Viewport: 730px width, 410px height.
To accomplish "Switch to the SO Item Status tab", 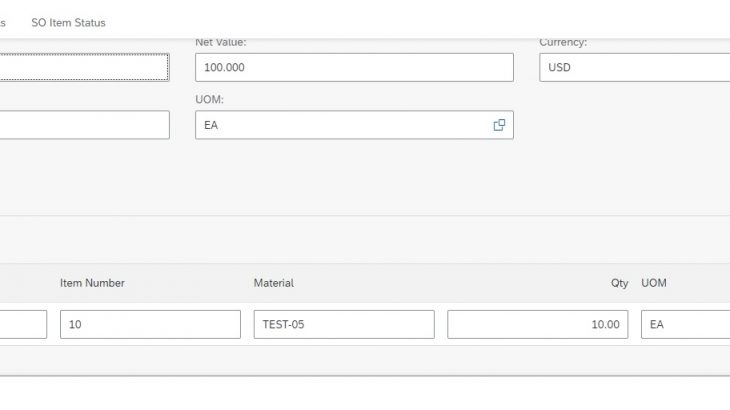I will [x=68, y=23].
